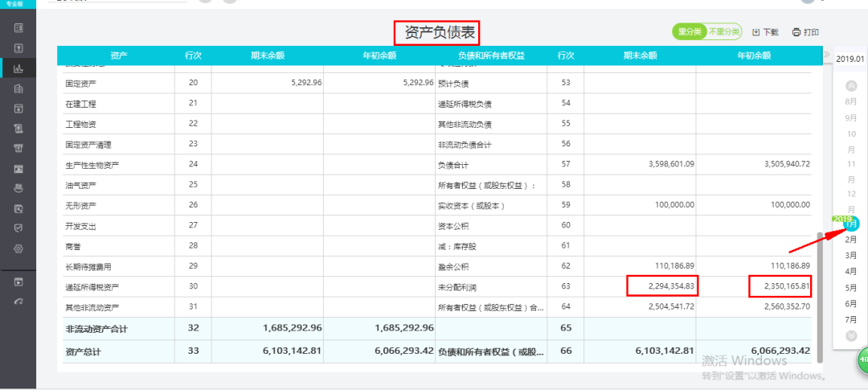Click the printer icon beside 打印

[x=796, y=32]
